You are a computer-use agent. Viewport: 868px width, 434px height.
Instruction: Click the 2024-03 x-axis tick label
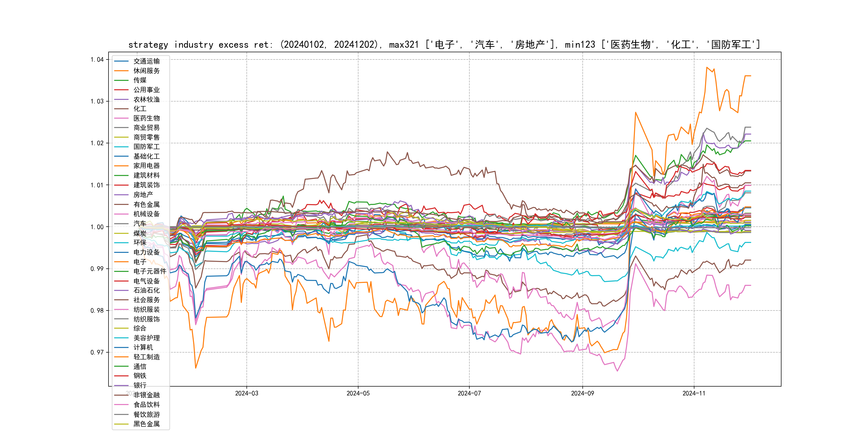point(246,393)
